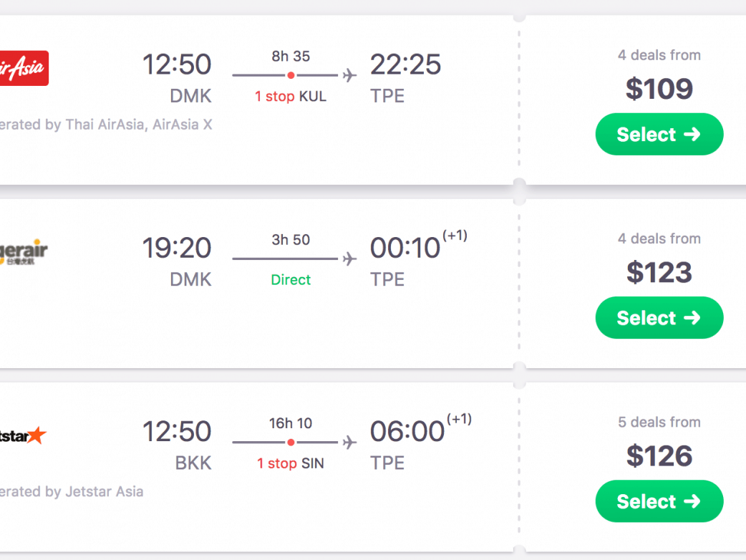This screenshot has width=746, height=560.
Task: Click the '1 stop SIN' label
Action: click(x=291, y=463)
